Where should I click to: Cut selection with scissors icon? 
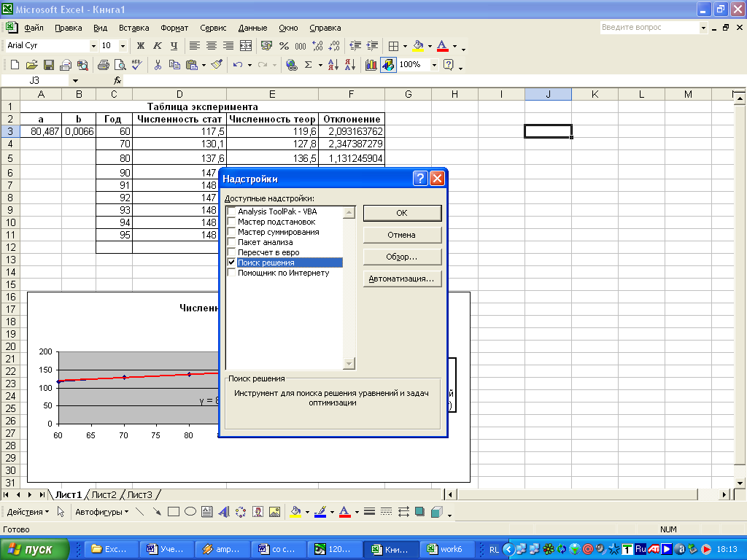point(158,65)
